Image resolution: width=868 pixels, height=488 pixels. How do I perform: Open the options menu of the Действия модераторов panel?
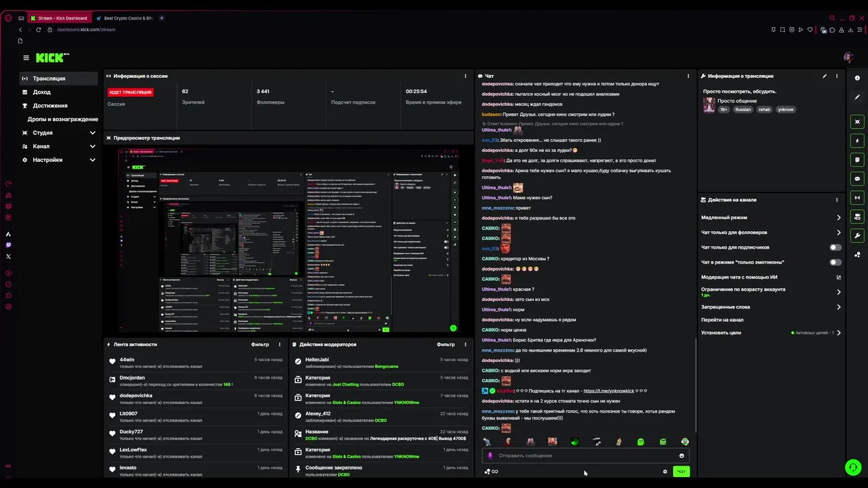click(465, 344)
